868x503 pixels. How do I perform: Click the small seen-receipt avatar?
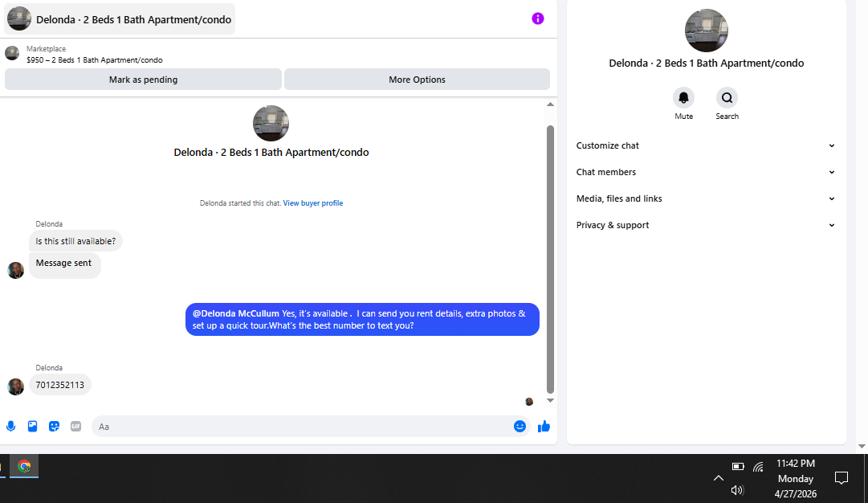pyautogui.click(x=529, y=402)
